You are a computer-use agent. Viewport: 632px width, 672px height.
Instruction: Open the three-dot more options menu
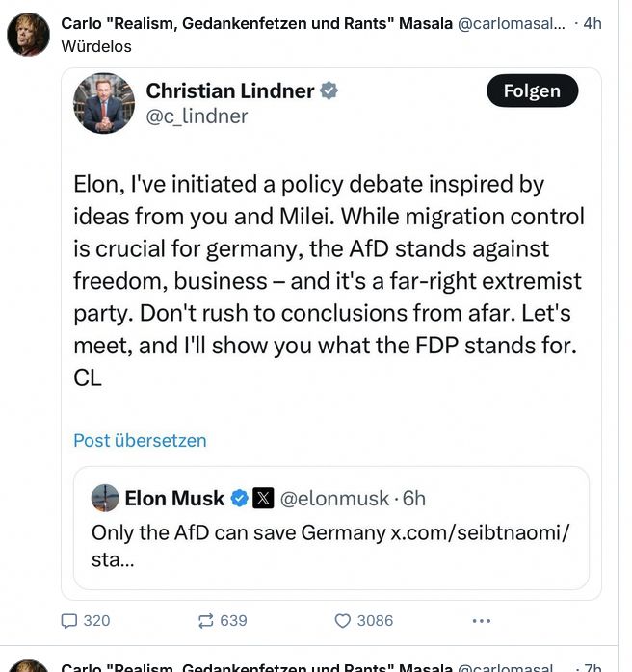click(x=482, y=621)
